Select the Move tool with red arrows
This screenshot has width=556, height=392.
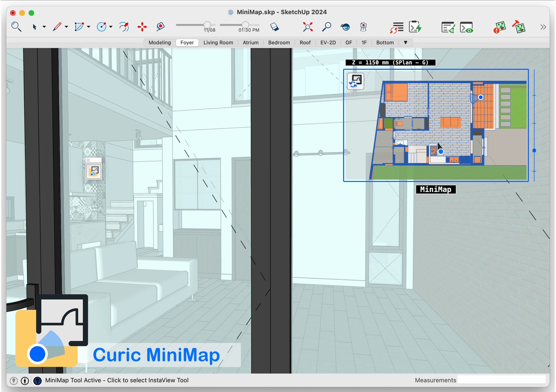pos(142,27)
